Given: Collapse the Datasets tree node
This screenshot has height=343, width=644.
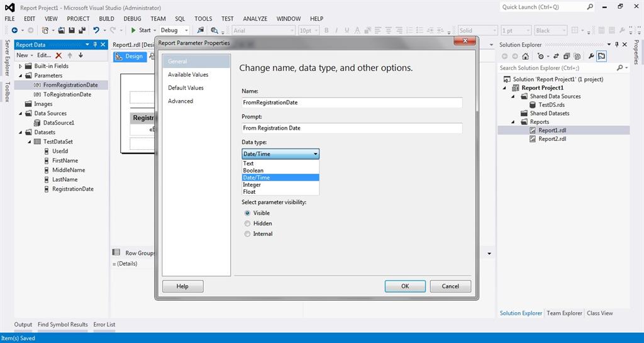Looking at the screenshot, I should [21, 132].
